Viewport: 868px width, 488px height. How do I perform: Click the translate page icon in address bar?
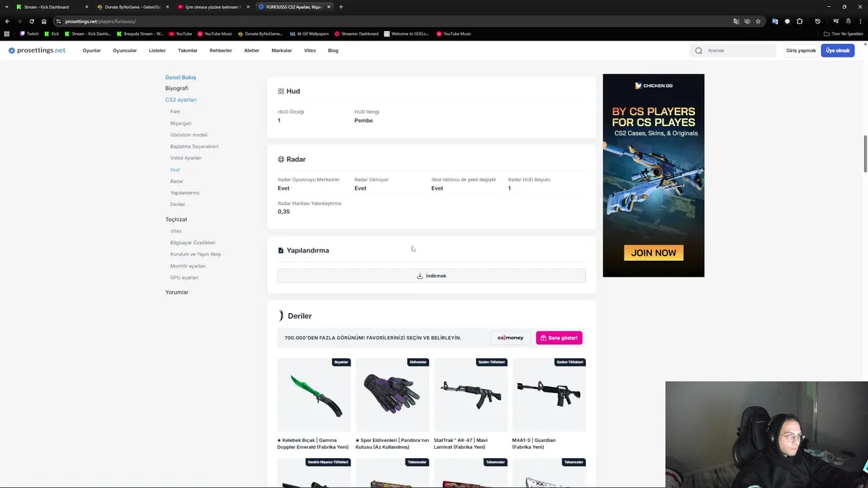pos(736,21)
